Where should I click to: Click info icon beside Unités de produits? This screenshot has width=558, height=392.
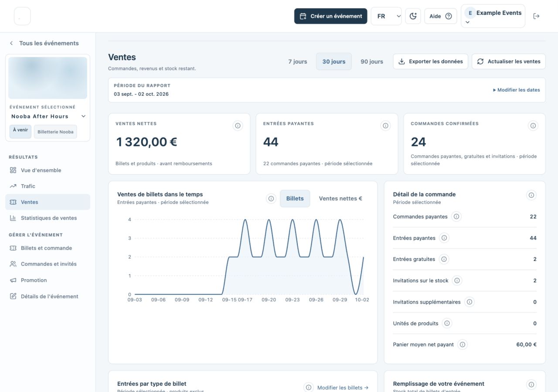[447, 323]
